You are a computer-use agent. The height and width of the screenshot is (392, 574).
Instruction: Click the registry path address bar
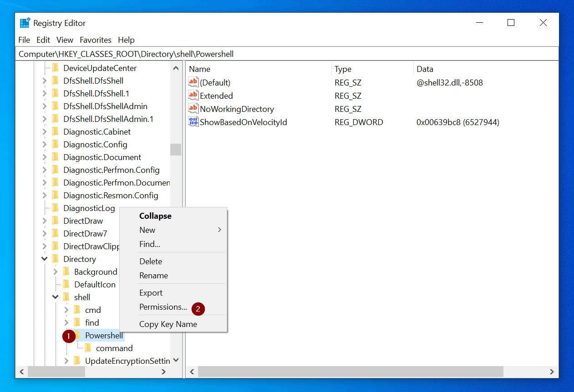pos(287,54)
